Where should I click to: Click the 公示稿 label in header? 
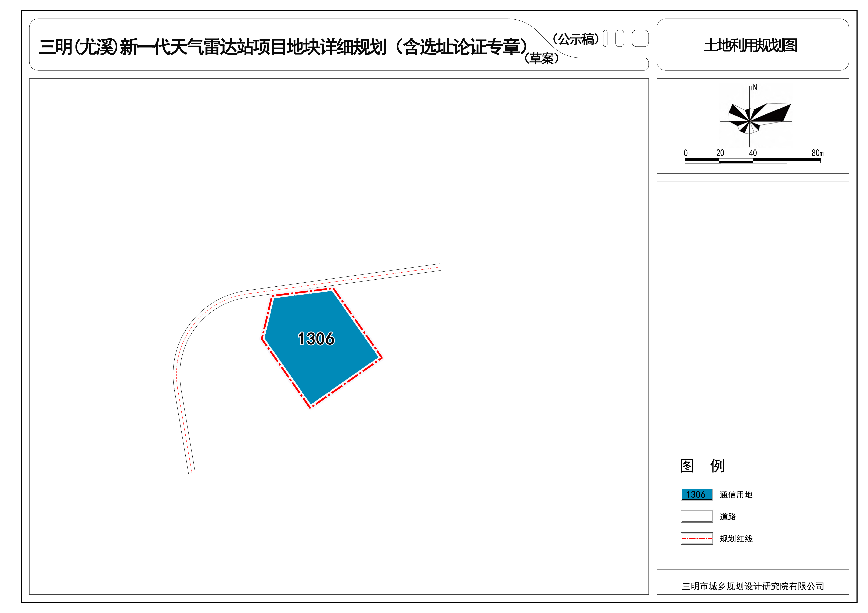pyautogui.click(x=576, y=39)
